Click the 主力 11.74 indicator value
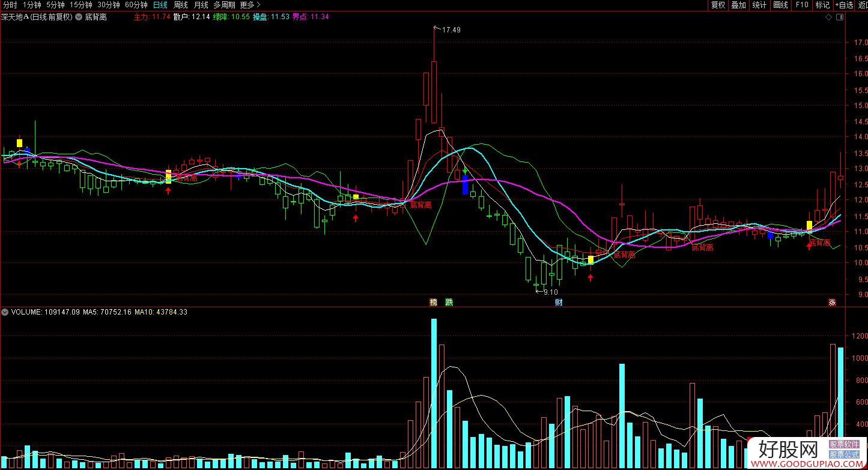Image resolution: width=868 pixels, height=470 pixels. (x=152, y=17)
